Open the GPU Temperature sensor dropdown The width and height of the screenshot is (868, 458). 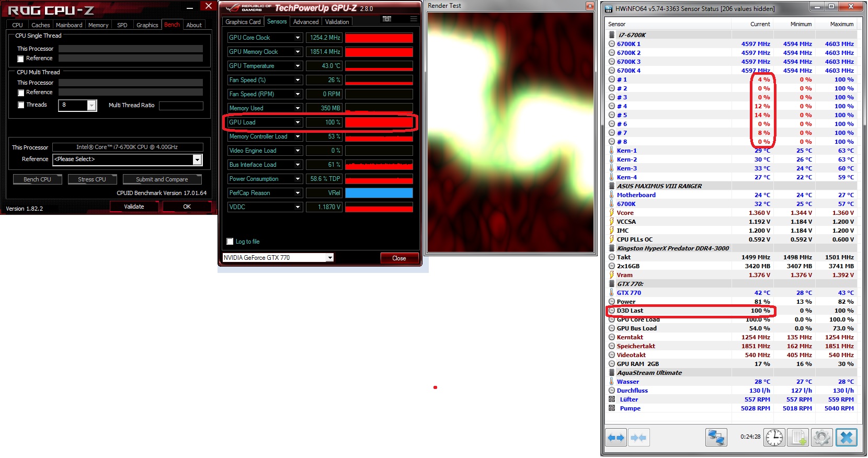pyautogui.click(x=298, y=66)
